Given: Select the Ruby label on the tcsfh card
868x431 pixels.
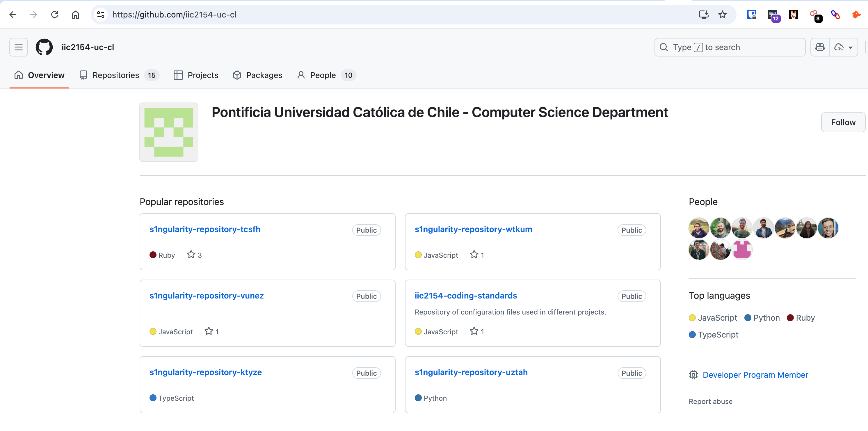Looking at the screenshot, I should (x=166, y=255).
